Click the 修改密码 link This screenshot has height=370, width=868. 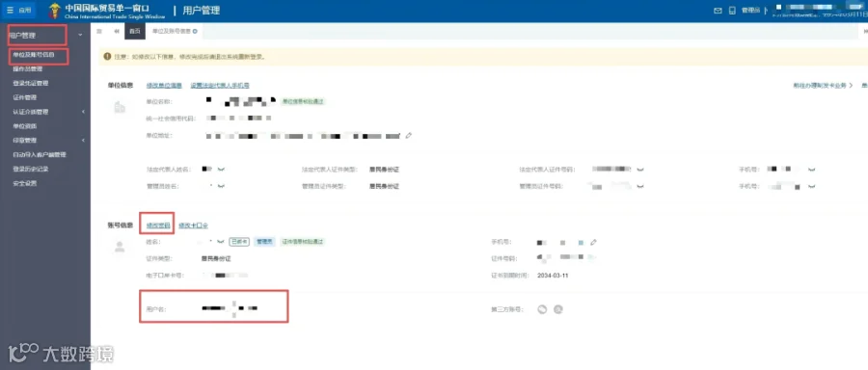coord(158,225)
